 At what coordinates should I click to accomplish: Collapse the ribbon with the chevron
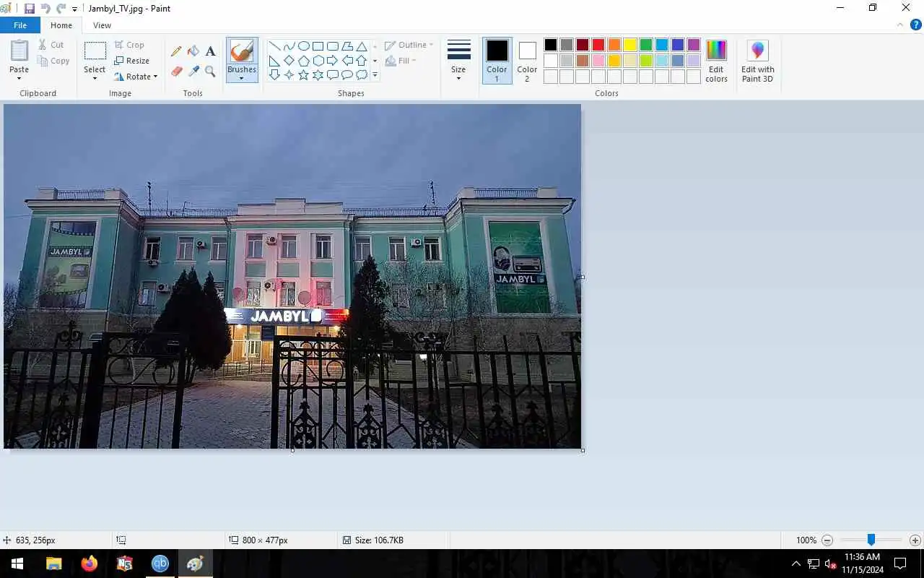click(899, 25)
